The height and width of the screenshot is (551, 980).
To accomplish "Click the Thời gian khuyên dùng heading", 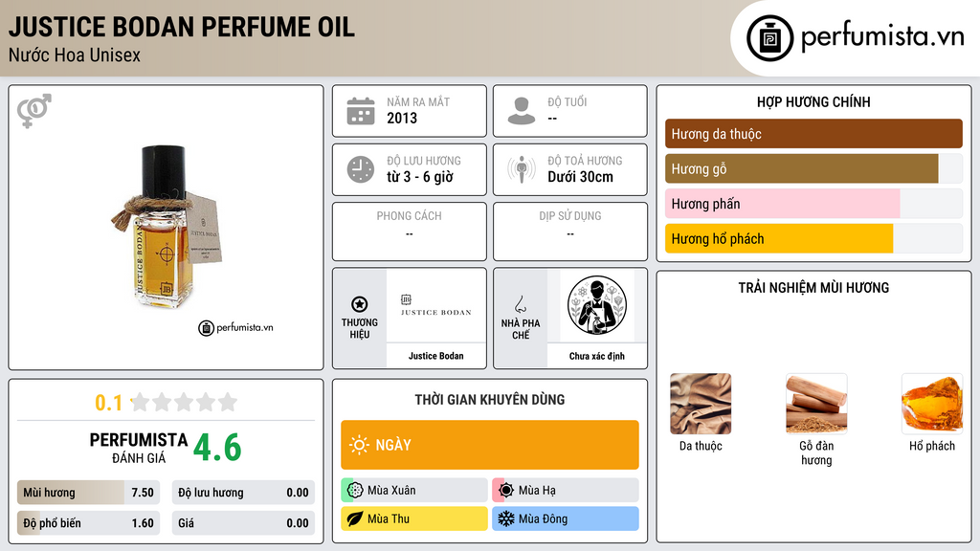I will coord(490,399).
